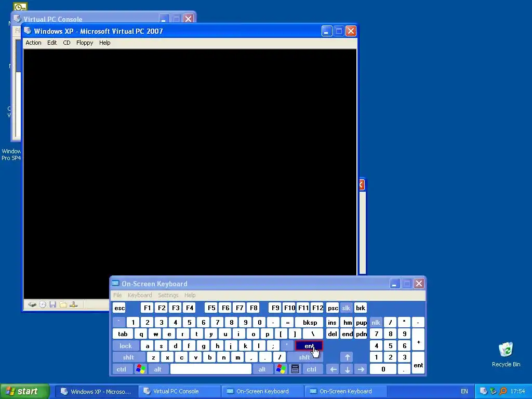This screenshot has height=399, width=532.
Task: Tap the hm home key
Action: [x=347, y=322]
